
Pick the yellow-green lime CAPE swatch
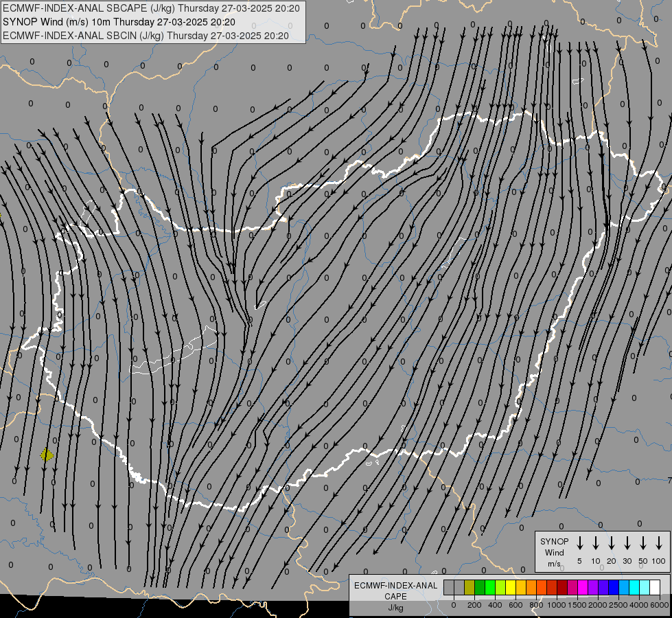[x=500, y=587]
